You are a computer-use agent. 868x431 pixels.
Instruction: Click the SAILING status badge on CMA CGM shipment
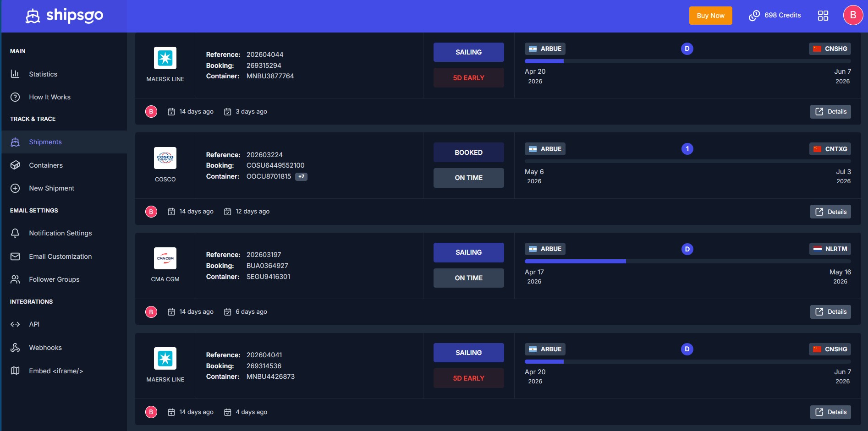pyautogui.click(x=468, y=252)
